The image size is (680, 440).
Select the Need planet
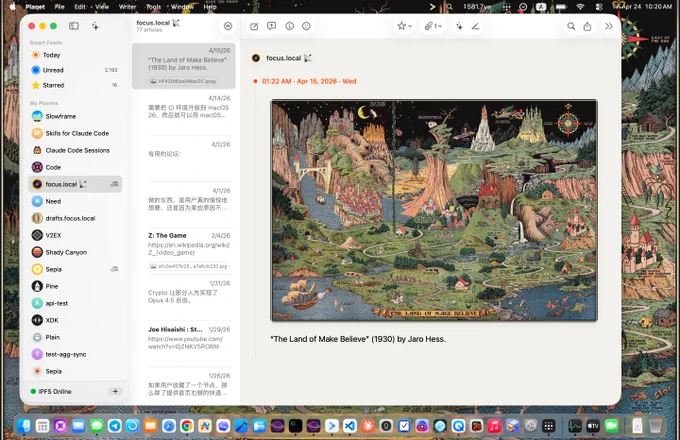pos(75,201)
